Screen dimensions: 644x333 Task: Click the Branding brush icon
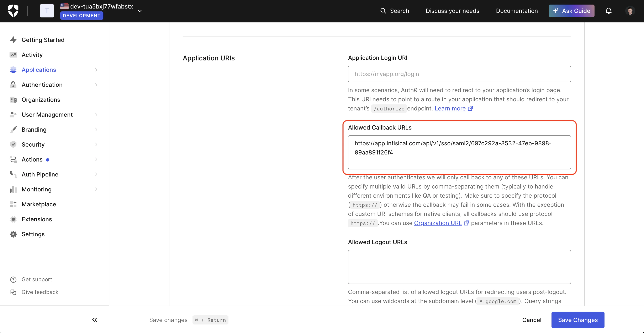coord(13,130)
